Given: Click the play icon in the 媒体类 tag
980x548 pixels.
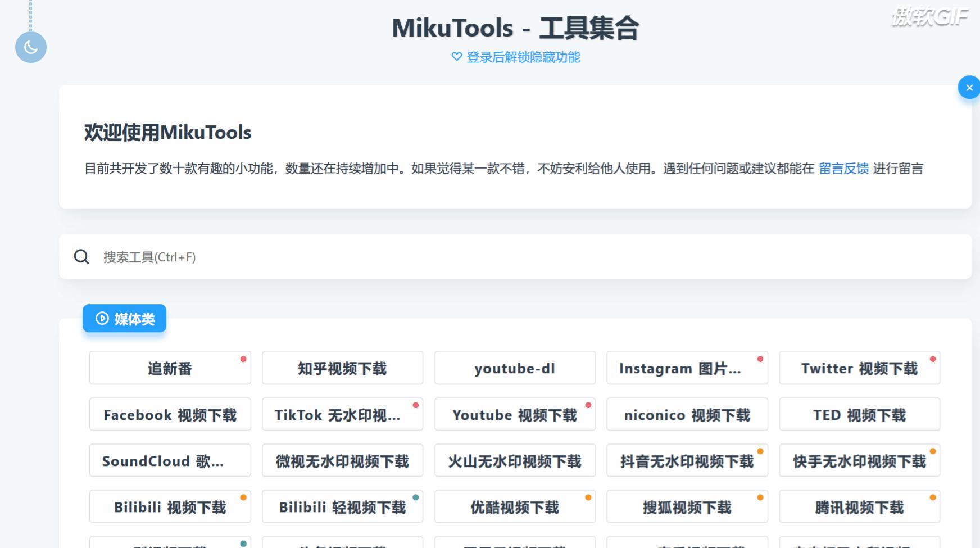Looking at the screenshot, I should (102, 319).
